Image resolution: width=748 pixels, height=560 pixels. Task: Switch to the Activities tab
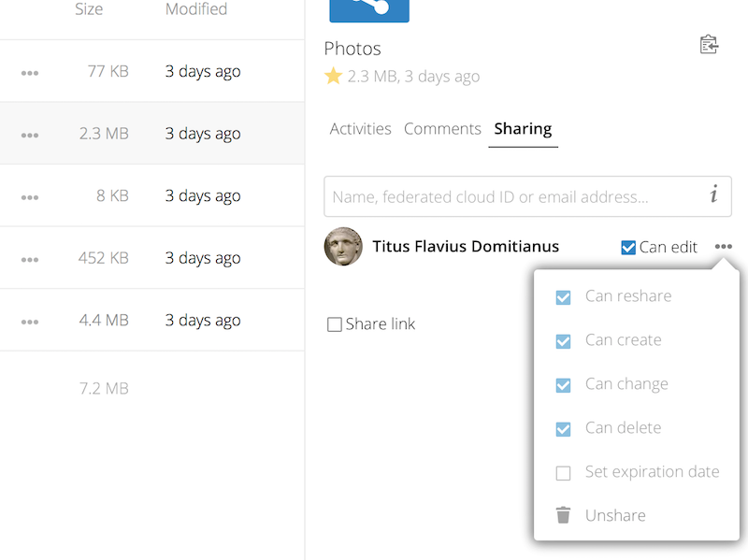(360, 129)
